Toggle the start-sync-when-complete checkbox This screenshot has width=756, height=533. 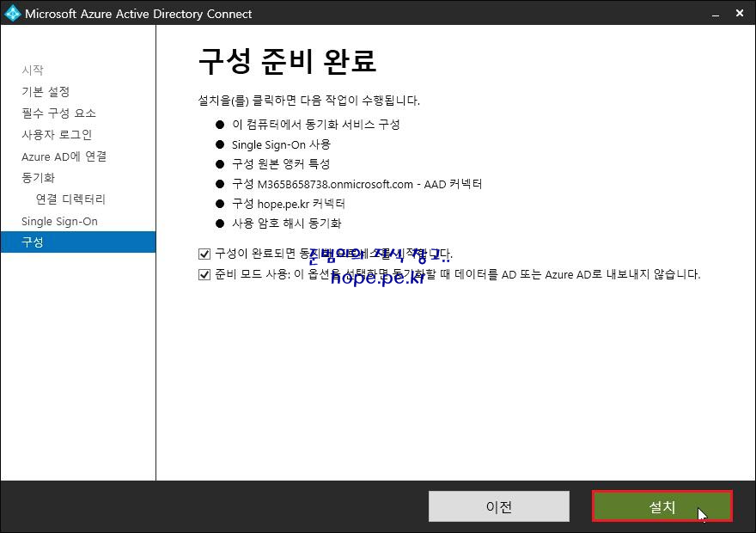click(x=204, y=254)
